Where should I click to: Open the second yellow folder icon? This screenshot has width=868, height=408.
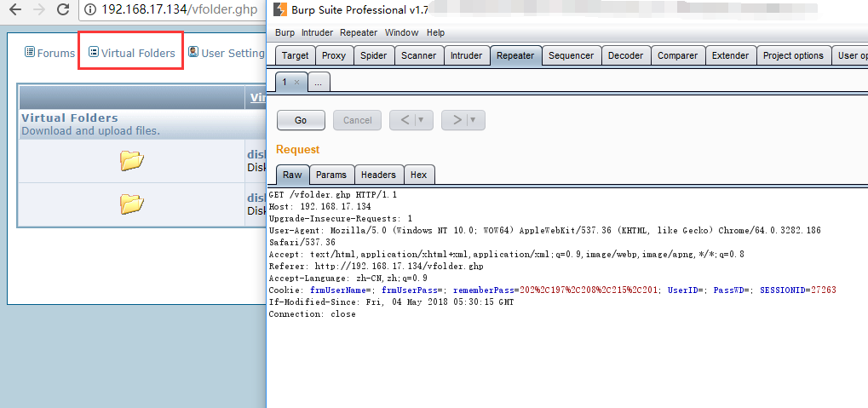(132, 204)
